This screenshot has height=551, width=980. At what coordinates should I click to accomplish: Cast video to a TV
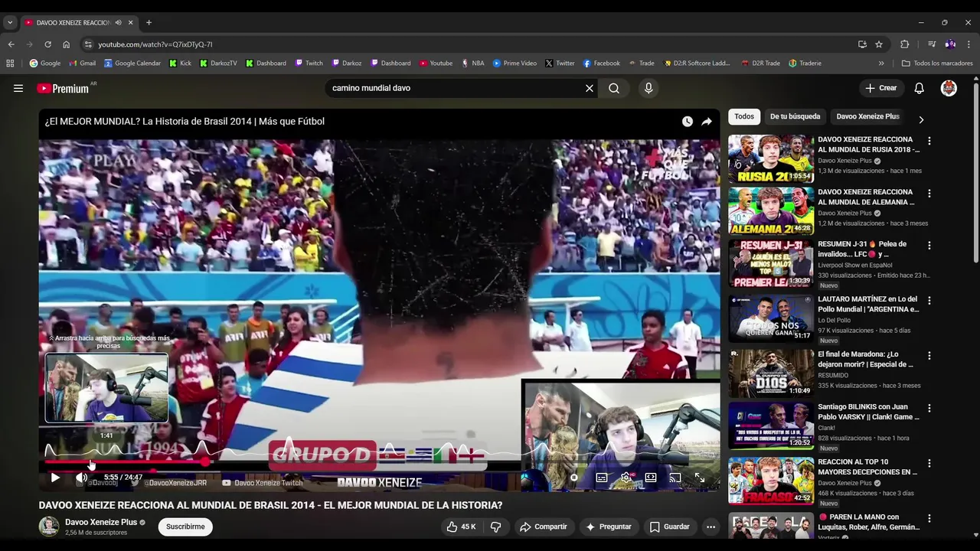click(x=675, y=478)
